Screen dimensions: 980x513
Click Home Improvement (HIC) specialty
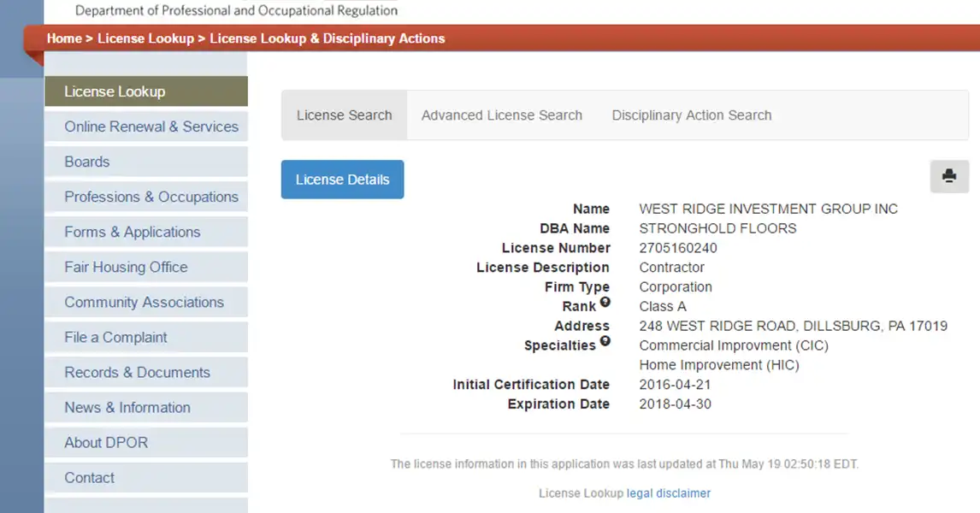(718, 365)
